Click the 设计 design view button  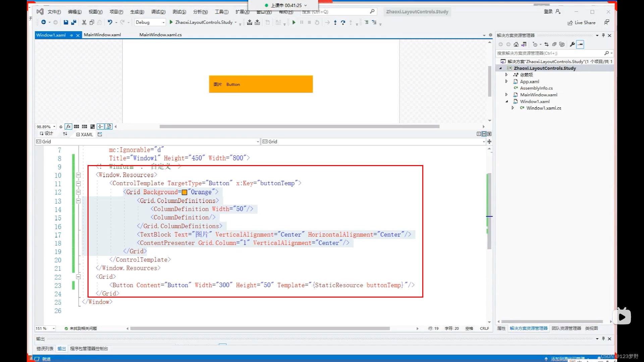point(46,134)
